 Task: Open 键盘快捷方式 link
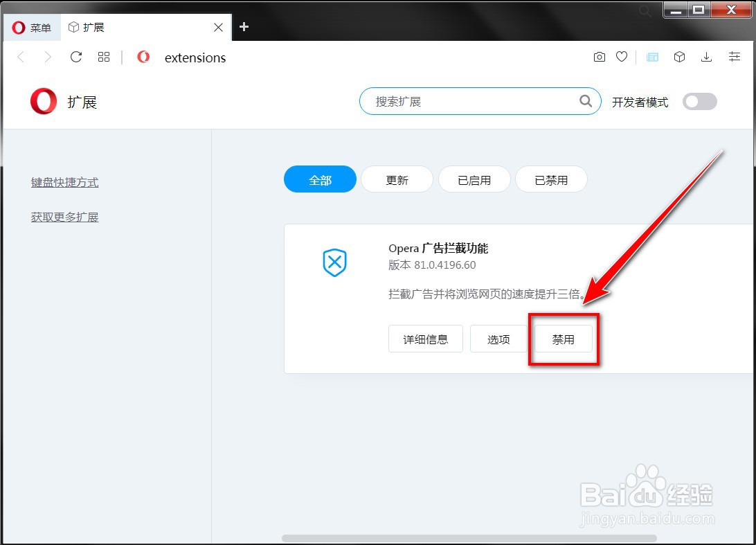click(64, 182)
